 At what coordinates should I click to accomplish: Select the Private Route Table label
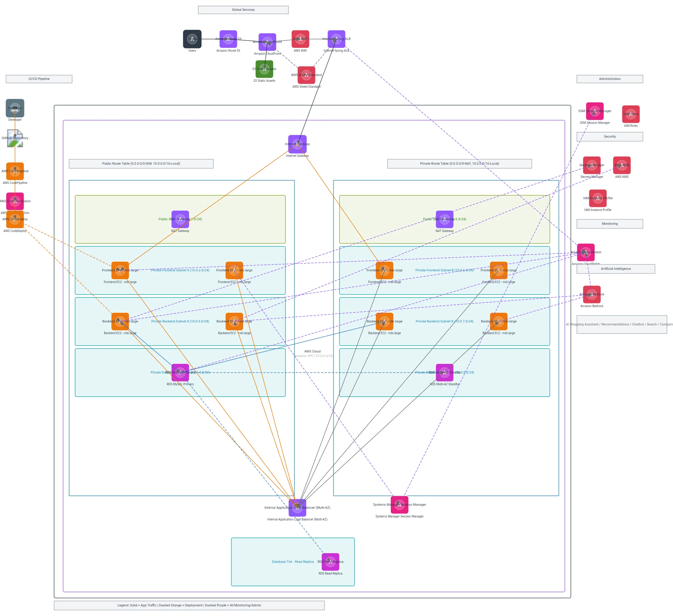click(459, 163)
